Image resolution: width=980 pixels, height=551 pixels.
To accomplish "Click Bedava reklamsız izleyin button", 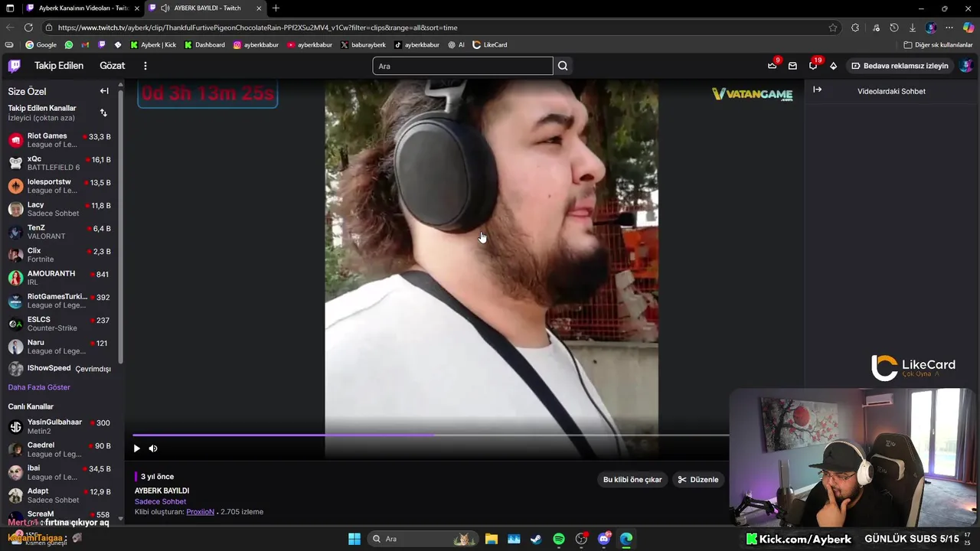I will [900, 66].
